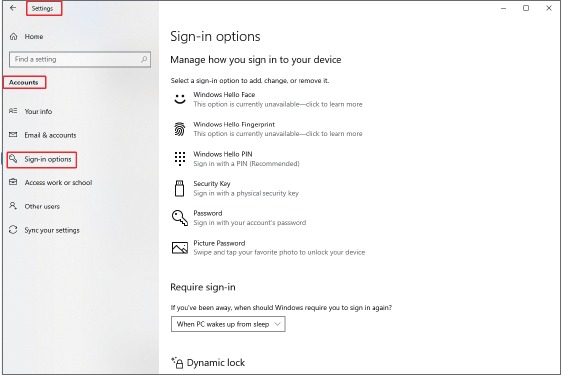Click the Picture Password image icon
Screen dimensions: 563x377
coord(180,248)
